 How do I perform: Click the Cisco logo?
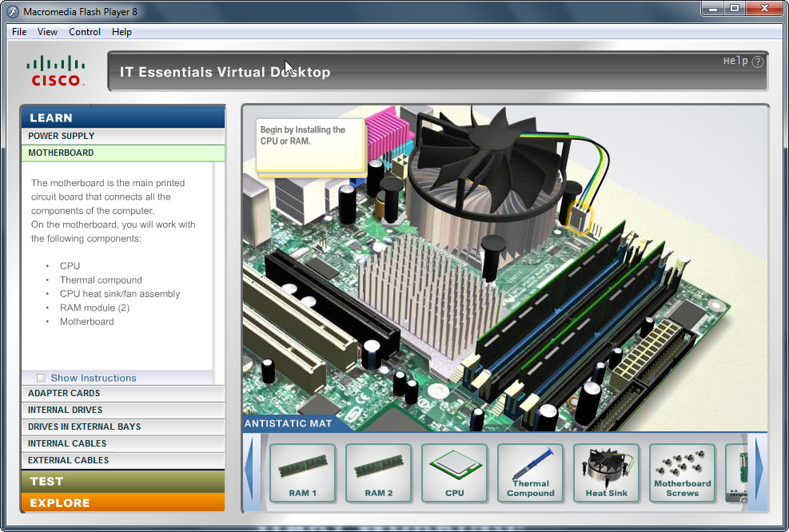(55, 71)
